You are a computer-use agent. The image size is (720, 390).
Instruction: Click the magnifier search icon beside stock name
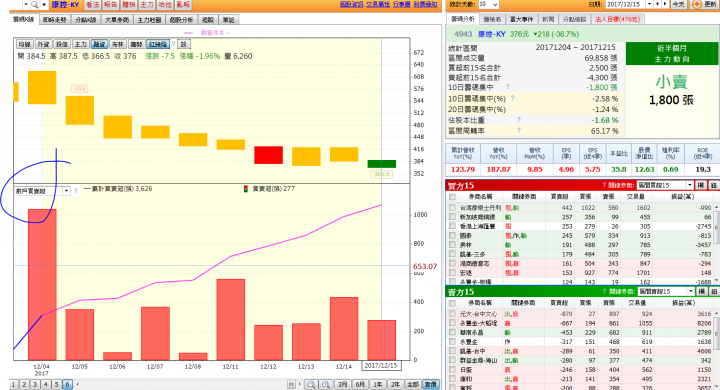coord(35,5)
